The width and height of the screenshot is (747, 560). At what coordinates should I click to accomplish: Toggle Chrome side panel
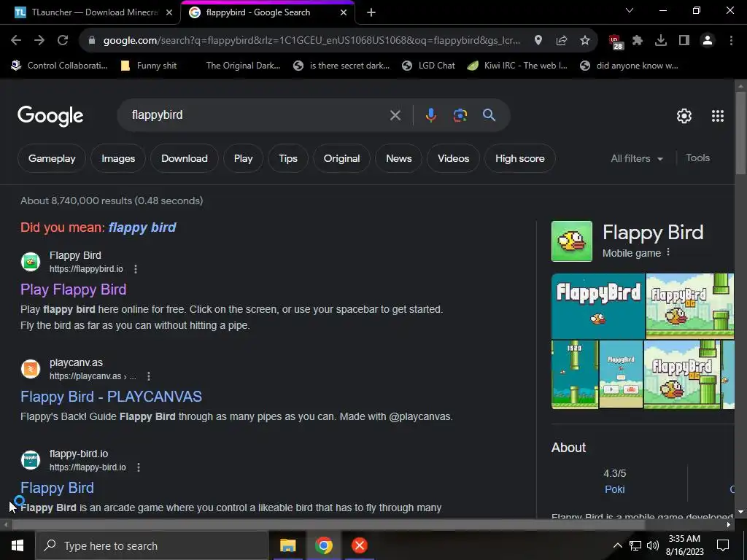pos(684,41)
